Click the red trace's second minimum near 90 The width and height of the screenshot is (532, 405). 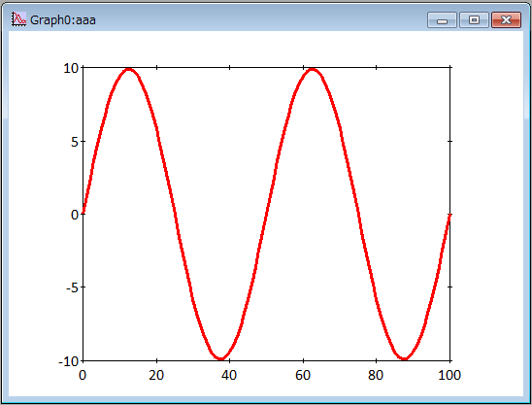(x=404, y=357)
